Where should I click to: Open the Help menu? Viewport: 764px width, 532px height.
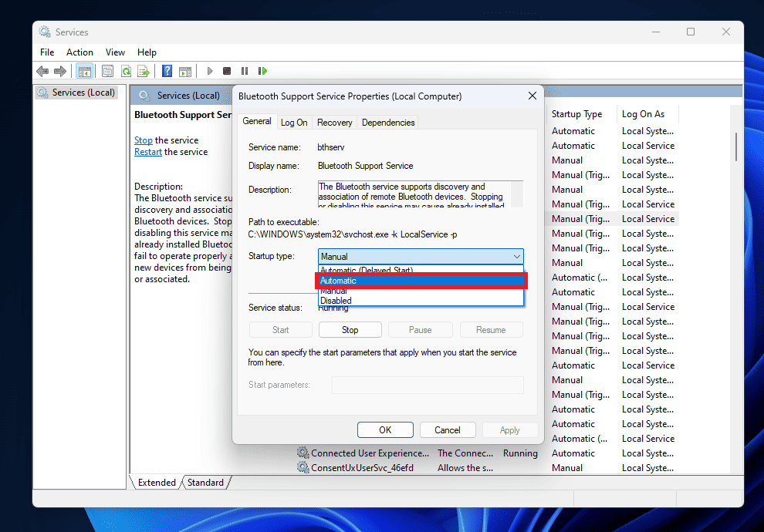point(147,52)
